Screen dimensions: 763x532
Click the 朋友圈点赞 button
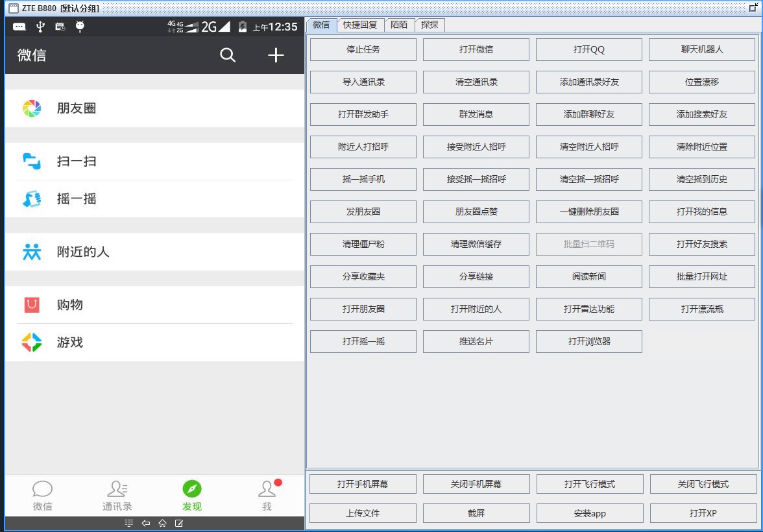tap(476, 212)
